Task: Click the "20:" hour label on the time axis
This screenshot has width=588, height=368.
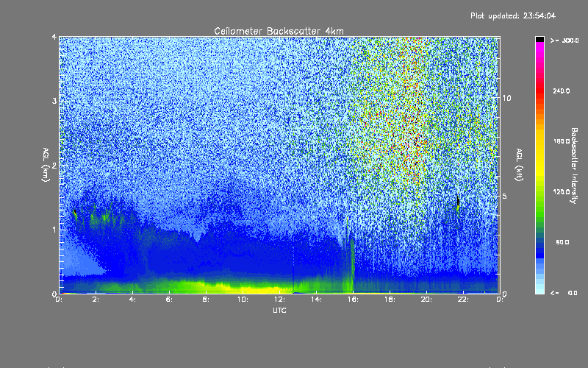Action: [x=426, y=300]
